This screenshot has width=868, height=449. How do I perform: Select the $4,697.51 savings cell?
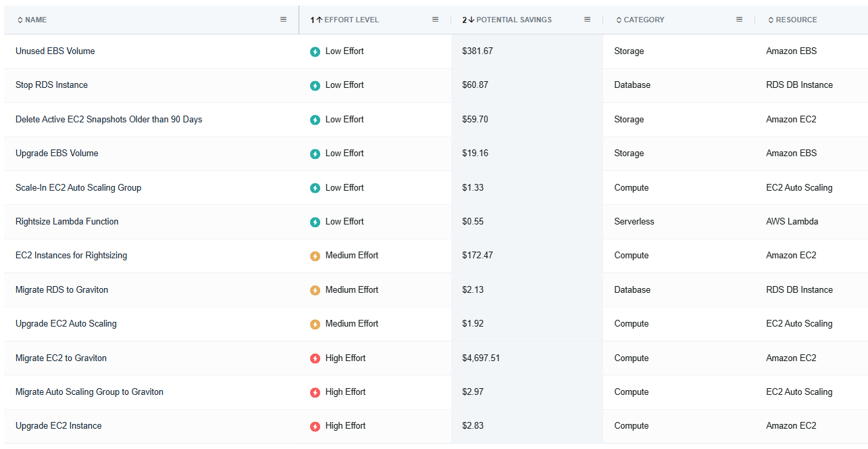coord(527,358)
